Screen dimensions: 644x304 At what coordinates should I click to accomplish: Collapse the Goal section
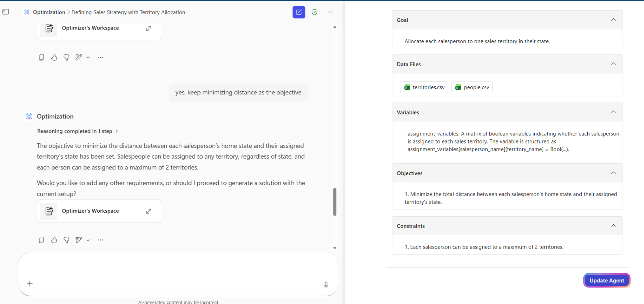(613, 20)
